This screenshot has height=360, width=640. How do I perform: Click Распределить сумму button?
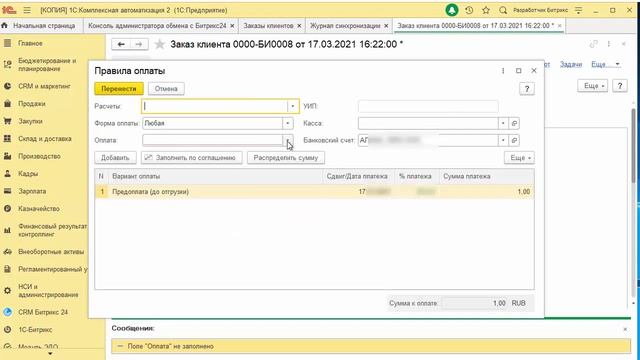[x=286, y=158]
